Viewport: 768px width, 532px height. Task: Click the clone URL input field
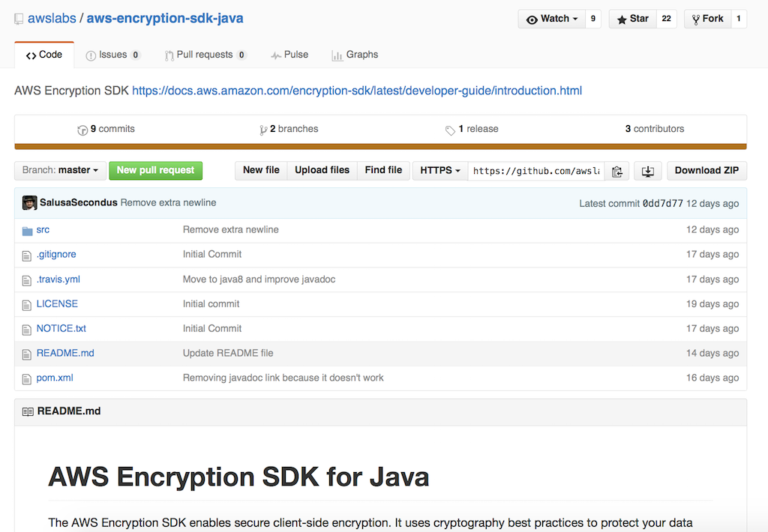click(536, 171)
